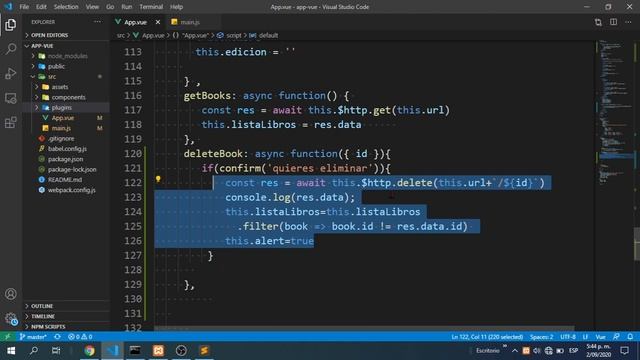Collapse the APP-VUE folder section
The width and height of the screenshot is (640, 360).
66,46
